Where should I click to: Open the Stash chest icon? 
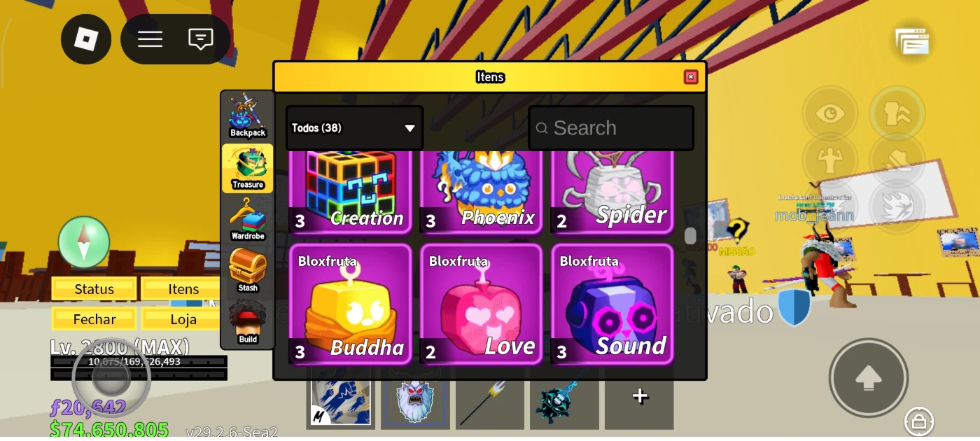point(248,270)
